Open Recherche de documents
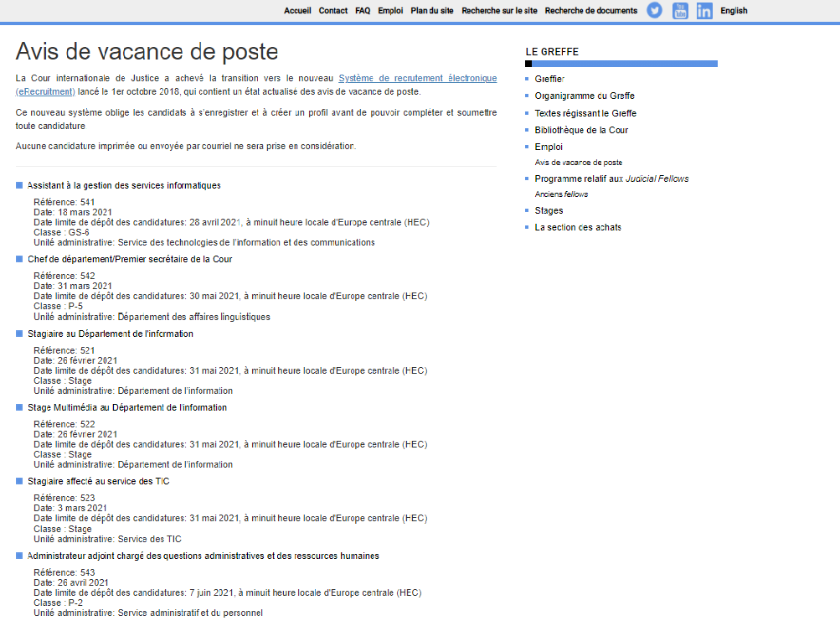The width and height of the screenshot is (840, 626). 591,10
